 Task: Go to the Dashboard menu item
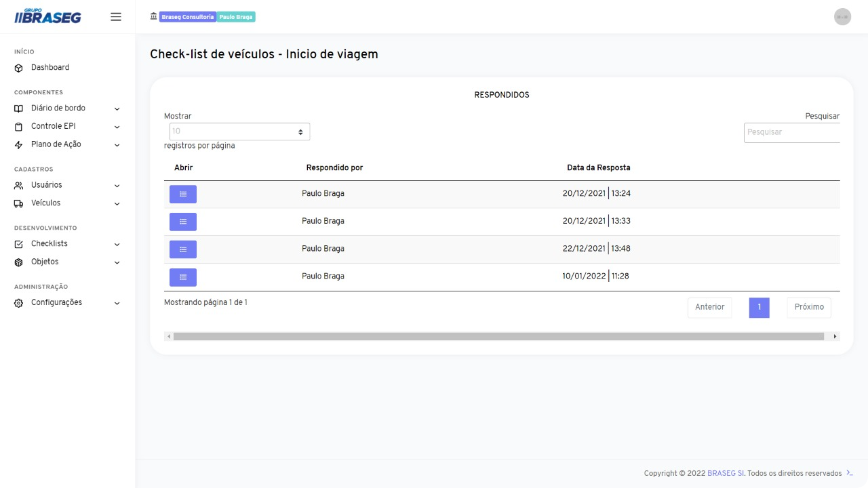click(x=50, y=68)
